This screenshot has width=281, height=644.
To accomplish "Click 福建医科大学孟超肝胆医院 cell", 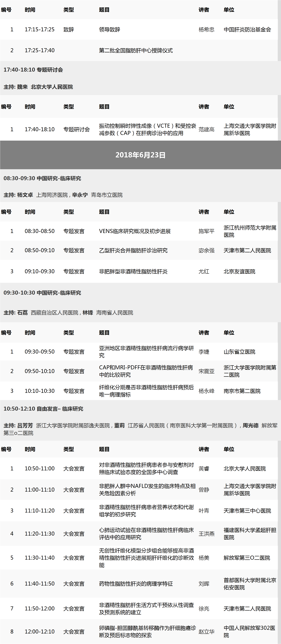I will point(250,534).
